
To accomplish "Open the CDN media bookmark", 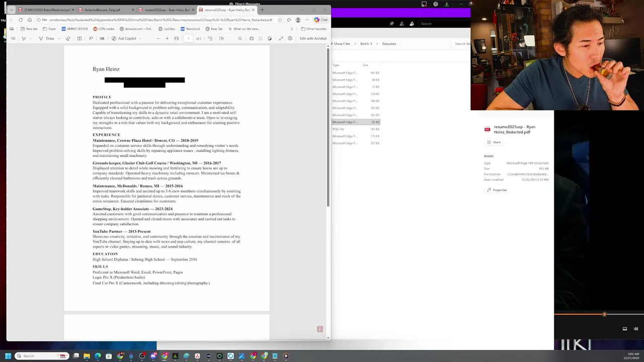I will pos(103,29).
